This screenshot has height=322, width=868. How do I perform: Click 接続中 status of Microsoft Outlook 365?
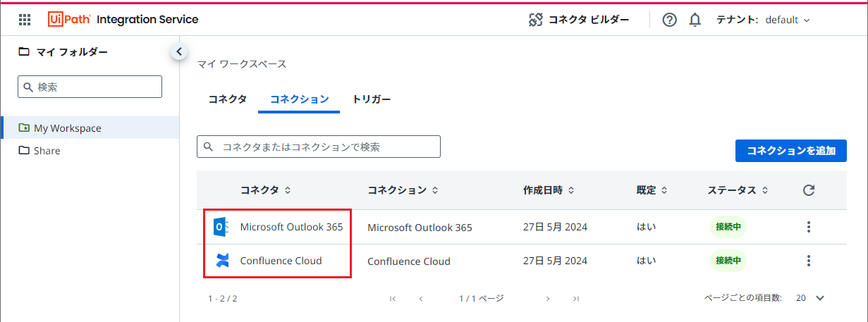pyautogui.click(x=728, y=227)
